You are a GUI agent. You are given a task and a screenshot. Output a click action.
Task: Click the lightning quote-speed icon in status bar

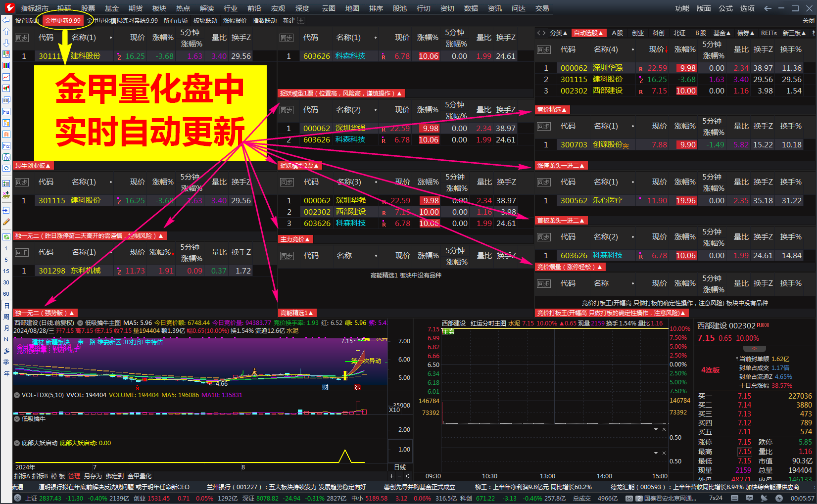click(x=779, y=499)
